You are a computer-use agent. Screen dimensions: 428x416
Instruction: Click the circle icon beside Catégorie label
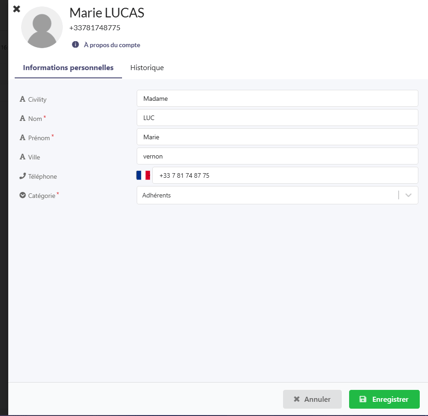pyautogui.click(x=22, y=195)
